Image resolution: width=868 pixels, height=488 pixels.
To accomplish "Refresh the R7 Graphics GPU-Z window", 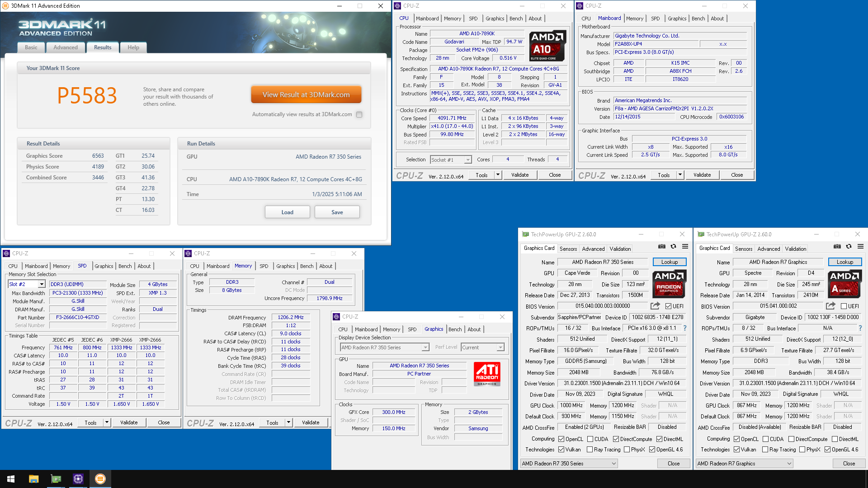I will click(849, 246).
